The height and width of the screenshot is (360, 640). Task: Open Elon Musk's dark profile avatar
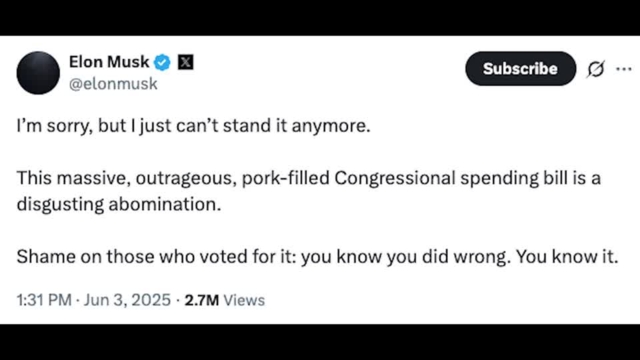point(38,73)
